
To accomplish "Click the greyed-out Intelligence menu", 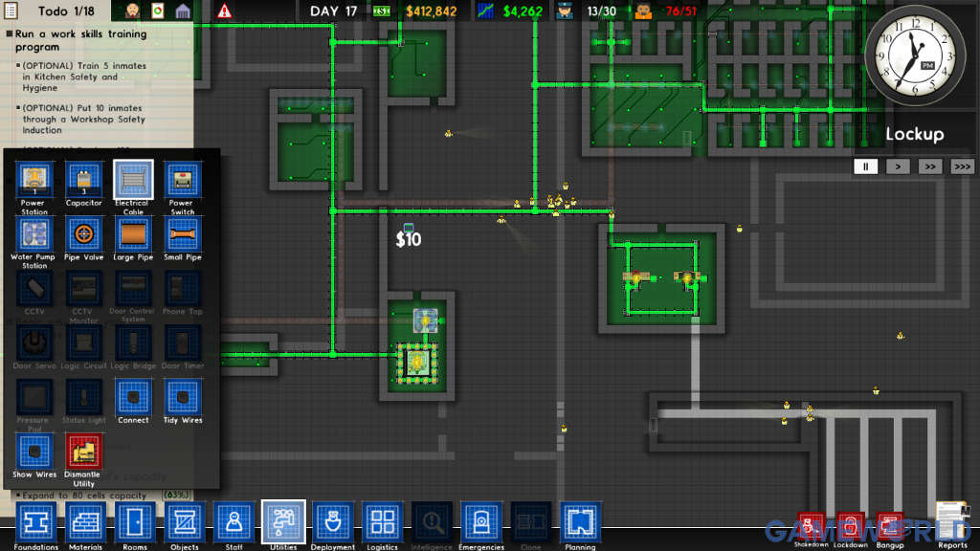I will pos(432,522).
